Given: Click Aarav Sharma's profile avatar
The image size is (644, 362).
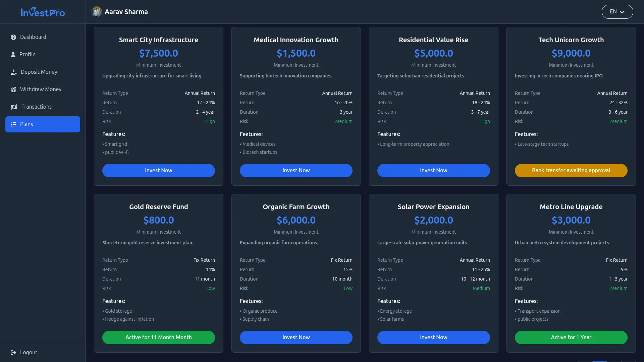Looking at the screenshot, I should pyautogui.click(x=97, y=11).
